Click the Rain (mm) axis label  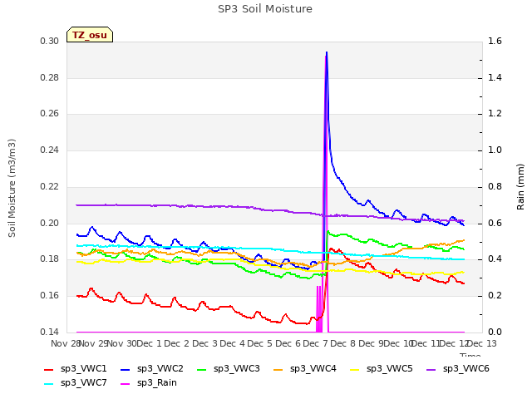point(520,187)
